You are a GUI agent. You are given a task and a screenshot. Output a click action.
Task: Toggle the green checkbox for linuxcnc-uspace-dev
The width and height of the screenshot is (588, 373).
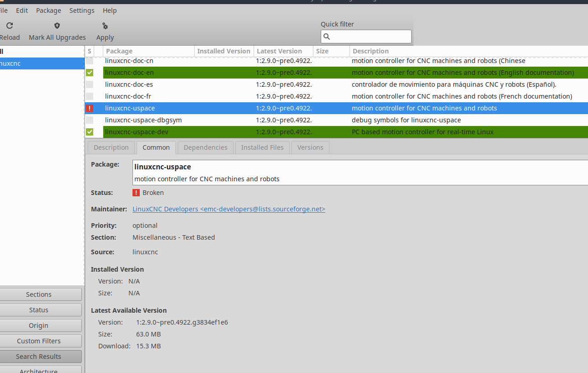tap(90, 132)
